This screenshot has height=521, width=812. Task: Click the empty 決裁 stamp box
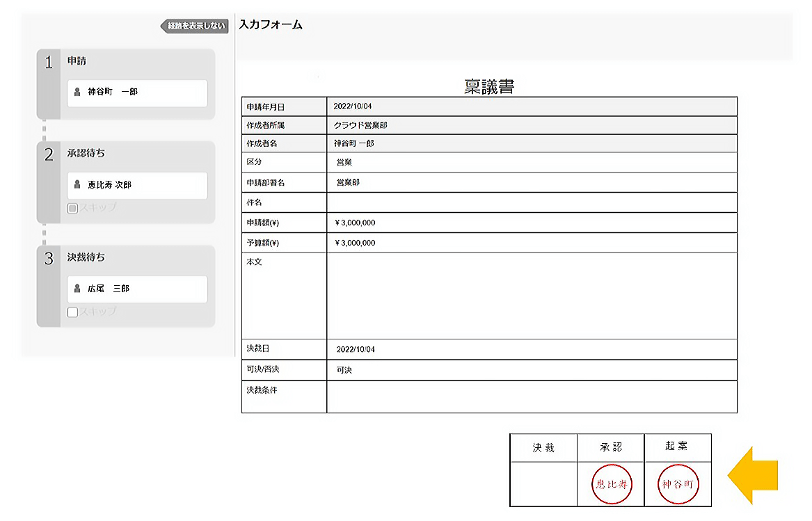tap(543, 484)
